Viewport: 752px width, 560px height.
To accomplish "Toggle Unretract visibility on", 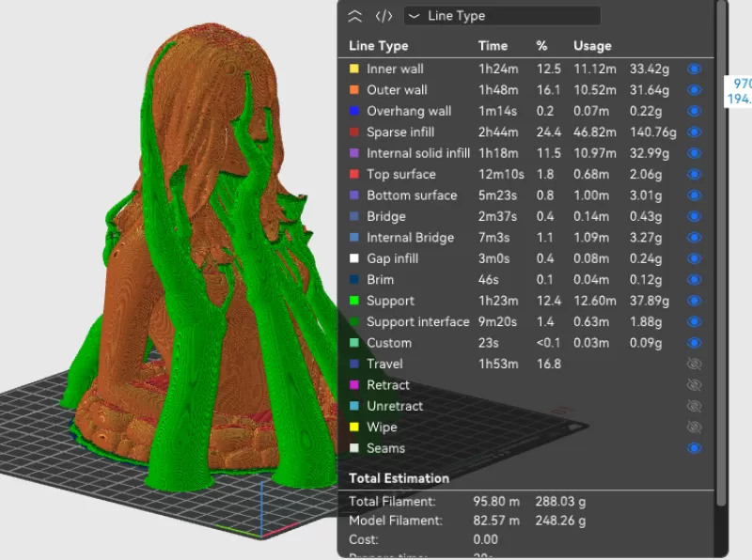I will 694,406.
